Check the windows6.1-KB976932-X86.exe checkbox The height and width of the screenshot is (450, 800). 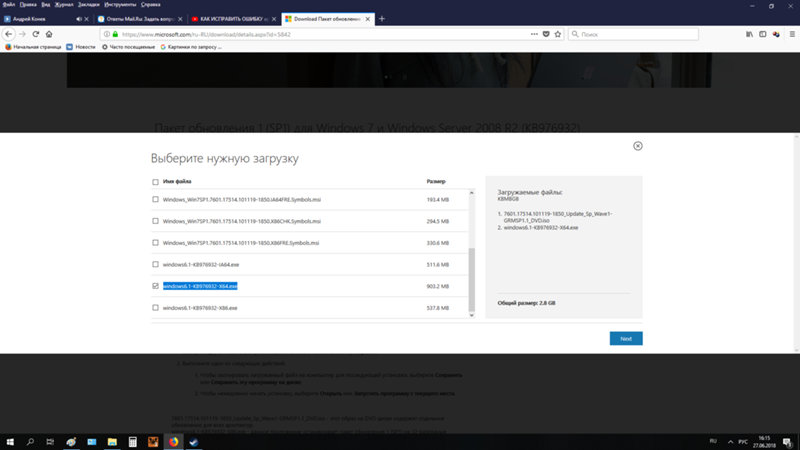(155, 308)
